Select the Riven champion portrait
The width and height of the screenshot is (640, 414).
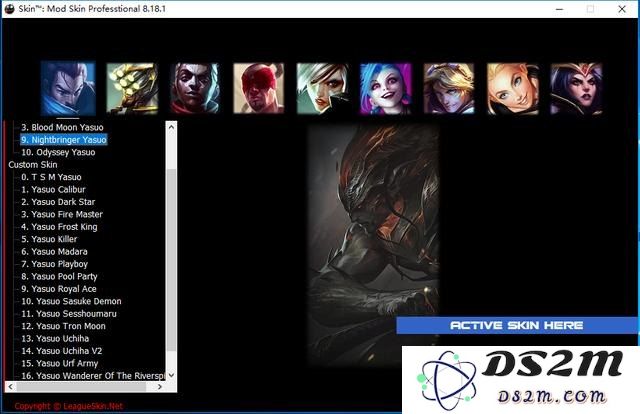322,88
